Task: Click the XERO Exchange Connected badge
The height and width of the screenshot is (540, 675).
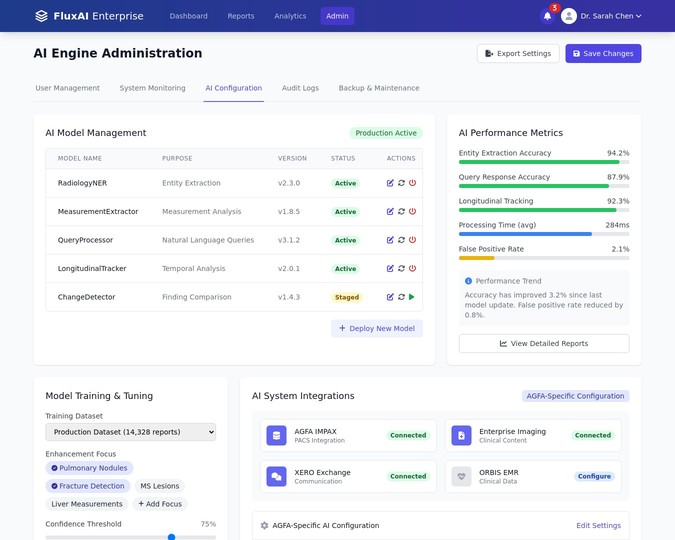Action: tap(408, 476)
